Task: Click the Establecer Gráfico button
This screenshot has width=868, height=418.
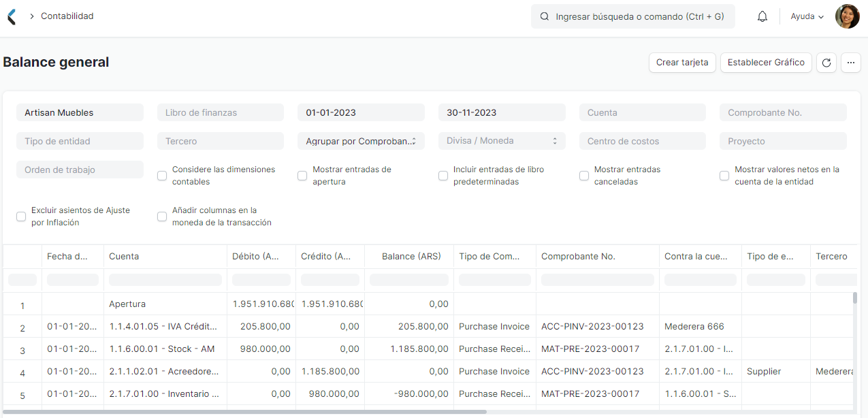Action: [766, 62]
